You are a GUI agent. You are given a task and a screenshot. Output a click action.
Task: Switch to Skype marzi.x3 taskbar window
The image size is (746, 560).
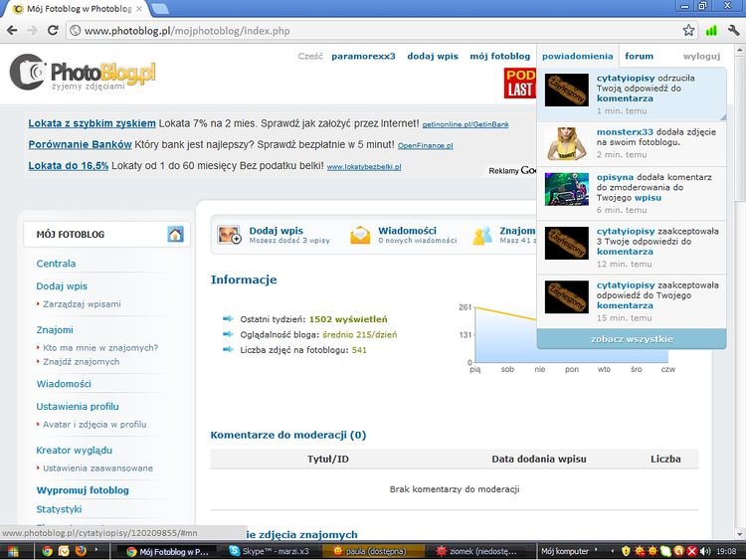pyautogui.click(x=270, y=551)
